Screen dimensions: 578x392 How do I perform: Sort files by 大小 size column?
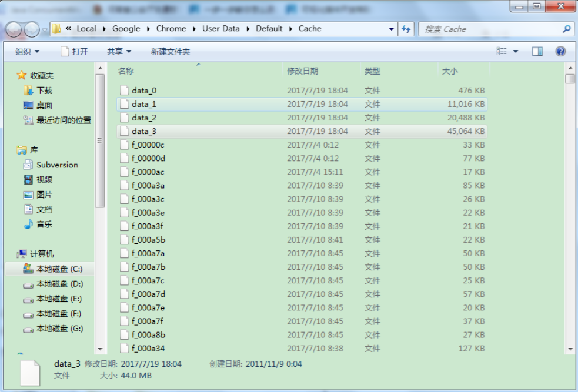point(450,71)
